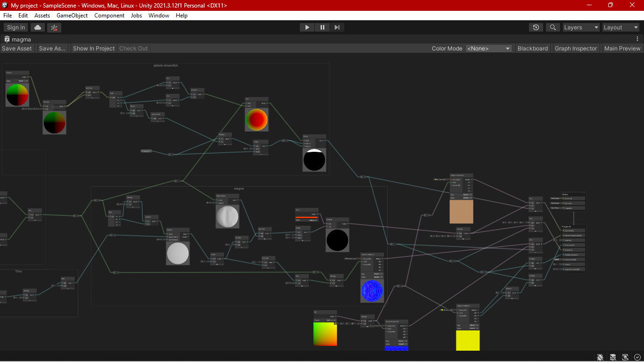Open Unity search with the magnifying glass icon

[x=553, y=27]
